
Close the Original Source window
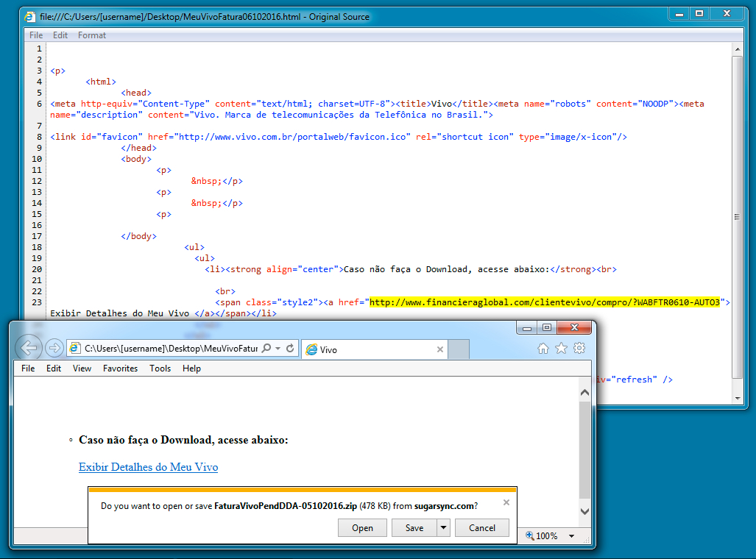point(727,13)
